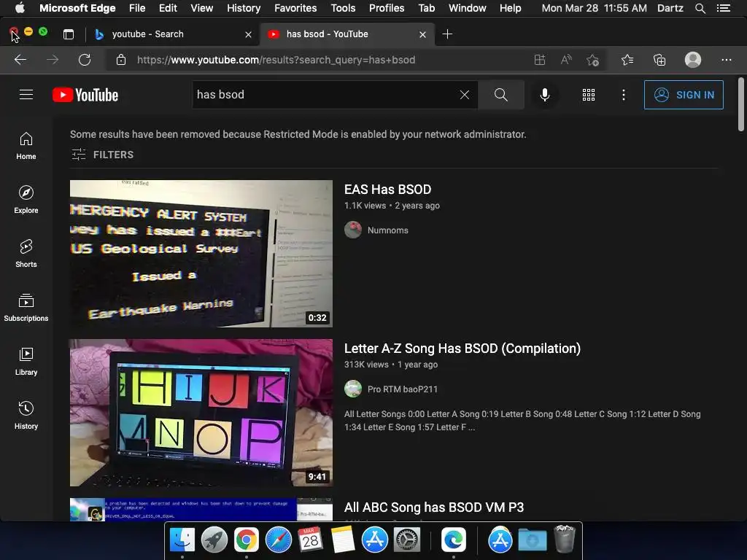Click the Letter Songs description text
Screen dimensions: 747x560
pyautogui.click(x=522, y=421)
